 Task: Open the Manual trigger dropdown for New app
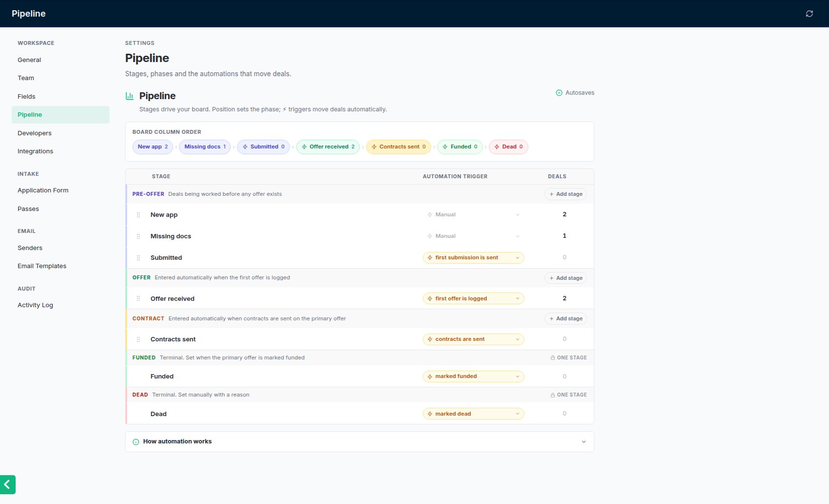click(x=473, y=215)
